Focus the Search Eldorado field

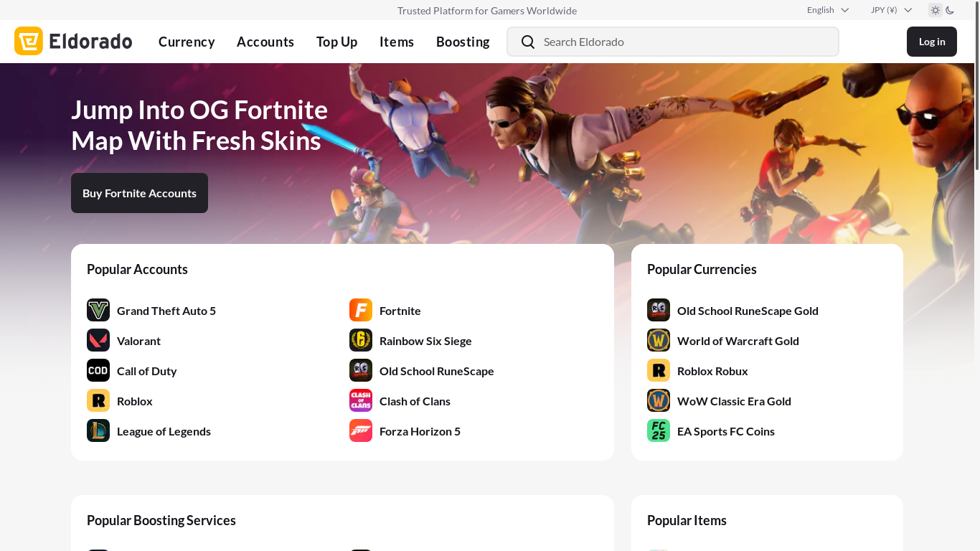(673, 42)
